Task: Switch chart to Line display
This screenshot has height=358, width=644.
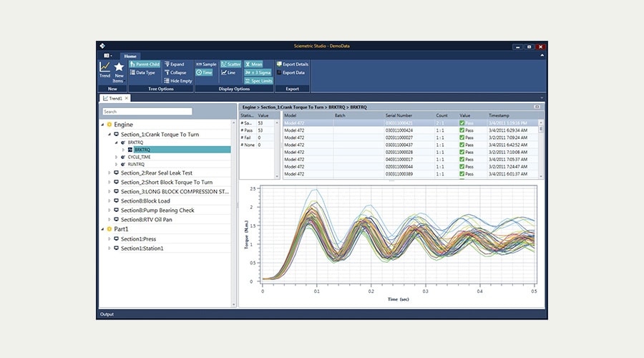Action: click(228, 72)
